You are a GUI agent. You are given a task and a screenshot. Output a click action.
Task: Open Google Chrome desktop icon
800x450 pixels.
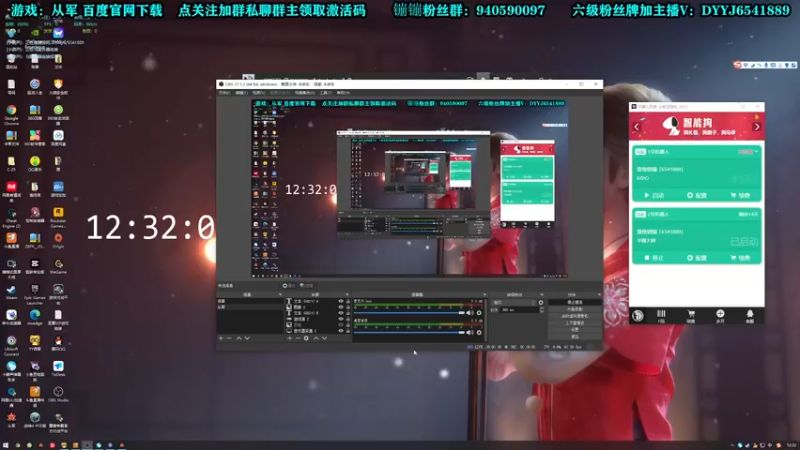pos(11,115)
